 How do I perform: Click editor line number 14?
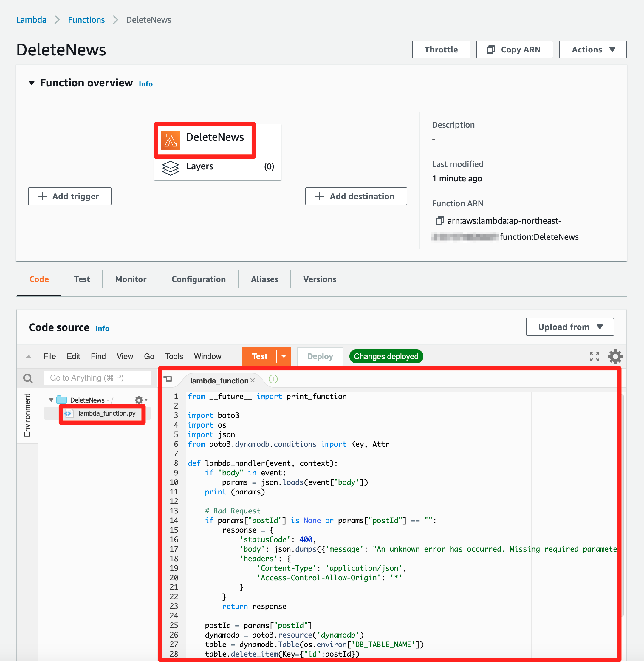(x=174, y=520)
